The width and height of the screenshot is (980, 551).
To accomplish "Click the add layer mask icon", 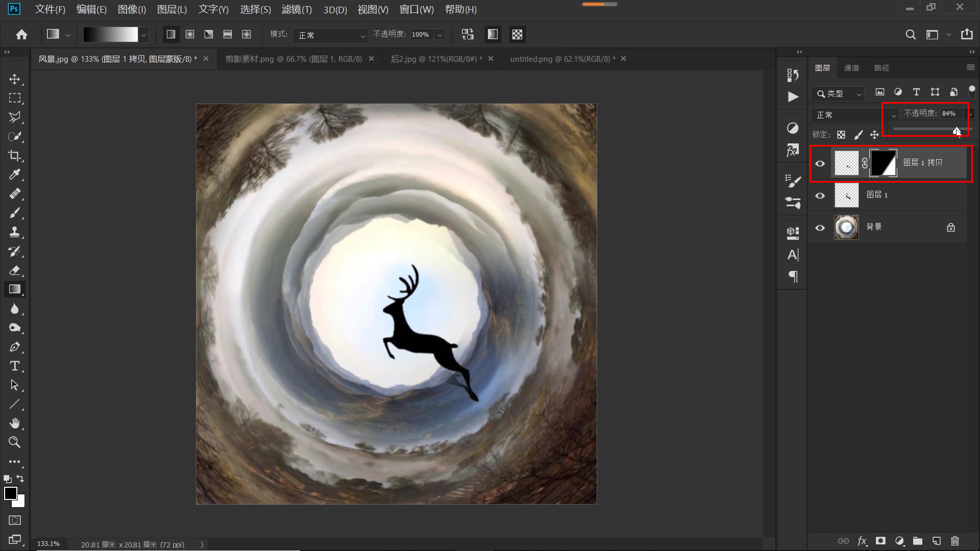I will 880,541.
